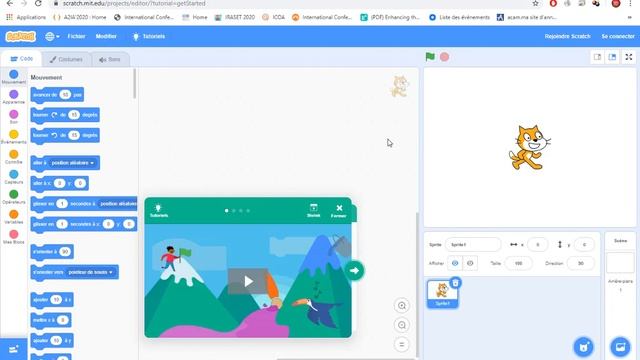
Task: Click the turn clockwise 15 degrés block
Action: 65,115
